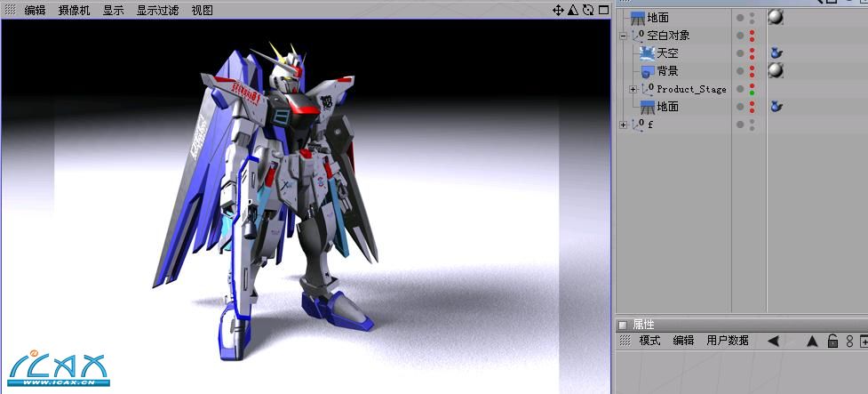The height and width of the screenshot is (394, 868).
Task: Click the grey layer dot of f
Action: click(740, 125)
